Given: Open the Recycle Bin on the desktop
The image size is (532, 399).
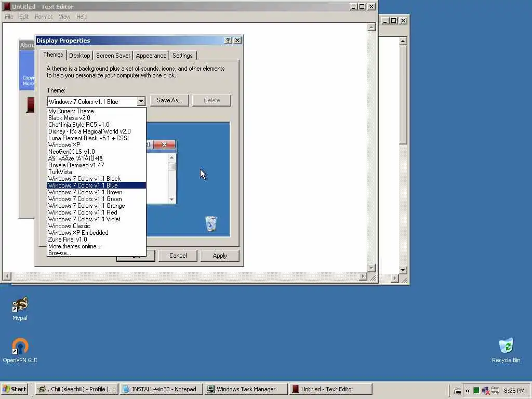Looking at the screenshot, I should [x=506, y=350].
